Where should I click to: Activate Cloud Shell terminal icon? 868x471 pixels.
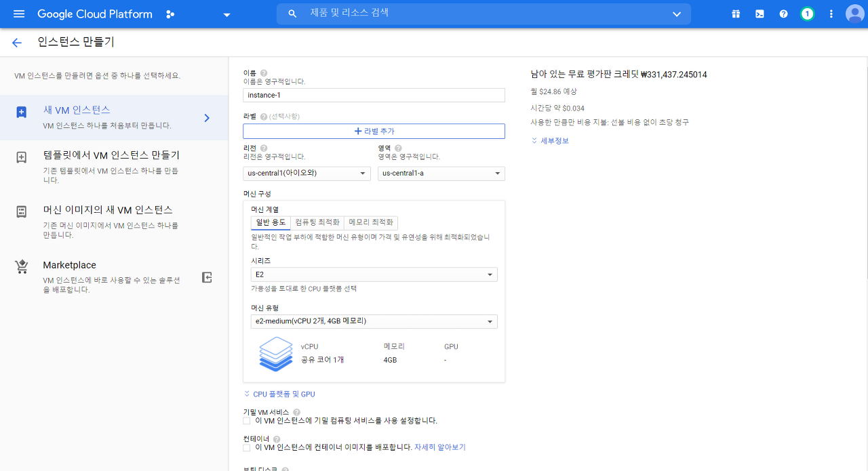759,14
